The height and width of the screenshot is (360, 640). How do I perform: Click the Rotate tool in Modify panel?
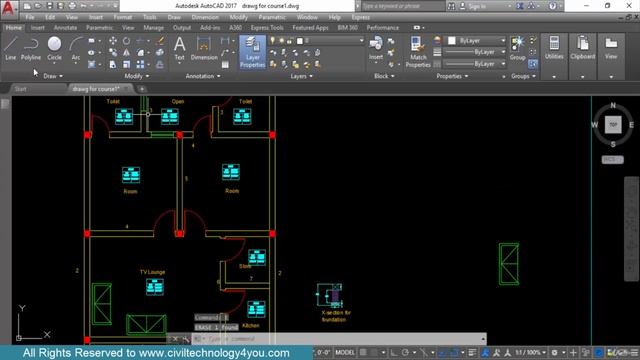[x=127, y=40]
